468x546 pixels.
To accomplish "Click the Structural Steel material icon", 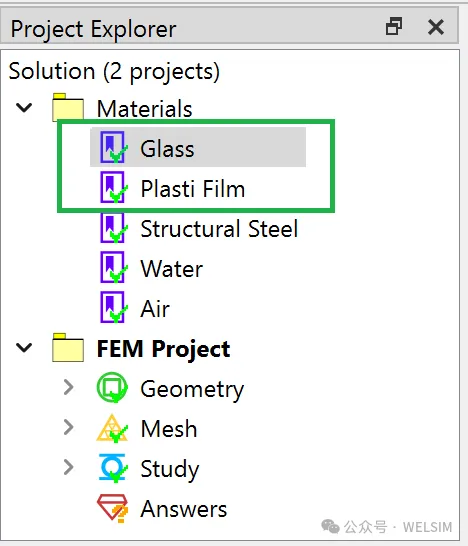I will pyautogui.click(x=114, y=227).
